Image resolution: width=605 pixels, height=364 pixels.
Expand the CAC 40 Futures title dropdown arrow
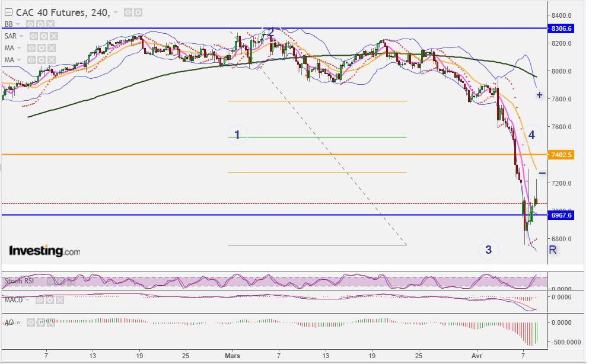pos(116,12)
